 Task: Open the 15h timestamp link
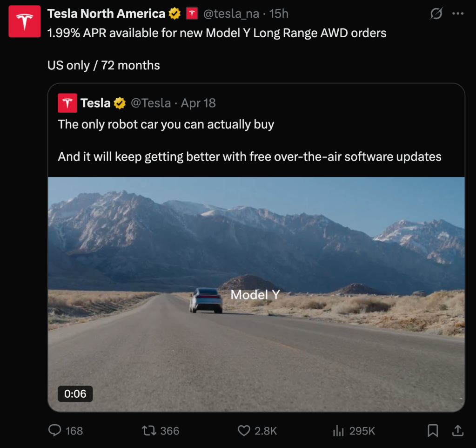(x=279, y=14)
